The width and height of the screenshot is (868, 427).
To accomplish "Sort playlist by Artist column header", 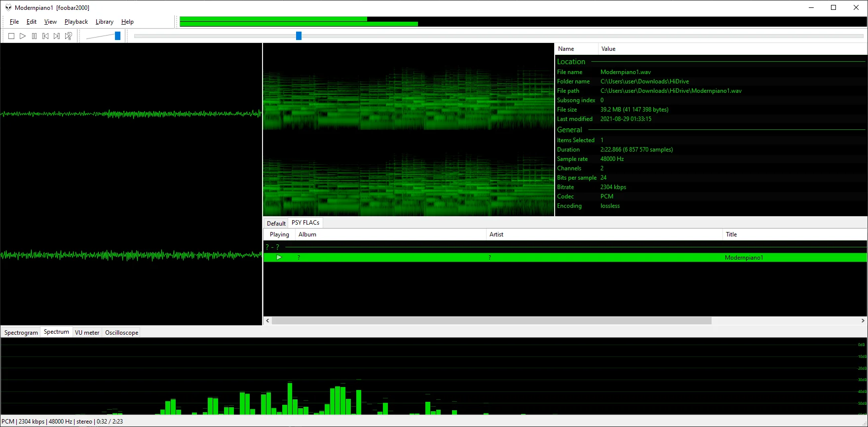I will click(604, 234).
